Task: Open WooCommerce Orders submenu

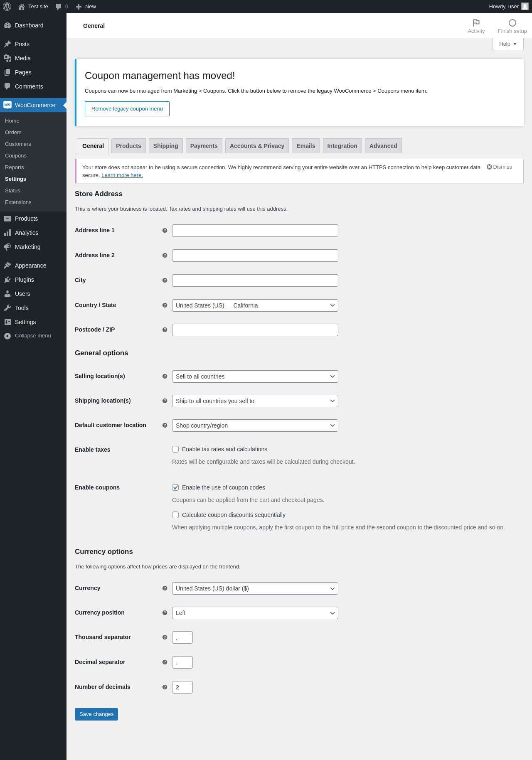Action: (x=33, y=133)
